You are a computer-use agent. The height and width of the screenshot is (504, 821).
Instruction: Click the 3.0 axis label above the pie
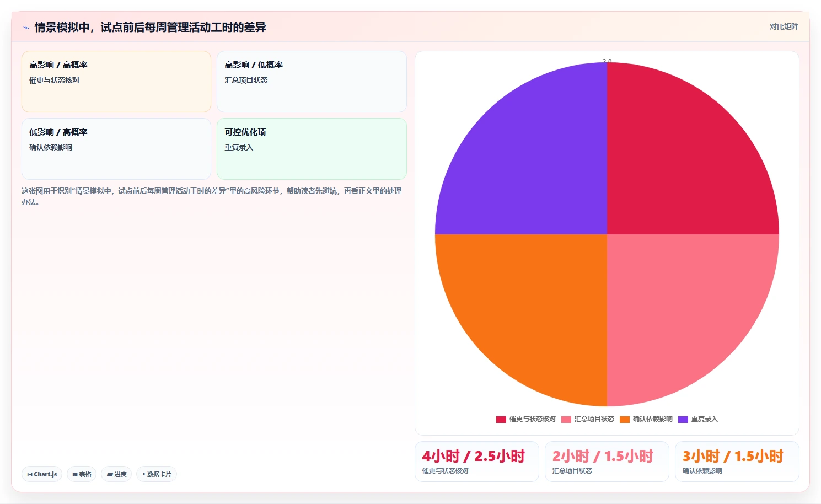coord(607,61)
